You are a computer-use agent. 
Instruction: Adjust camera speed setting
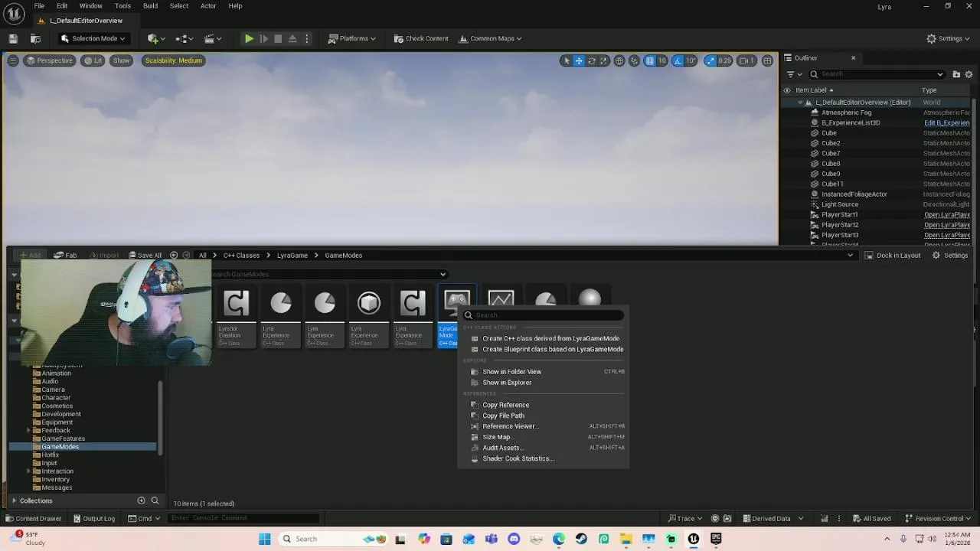747,60
